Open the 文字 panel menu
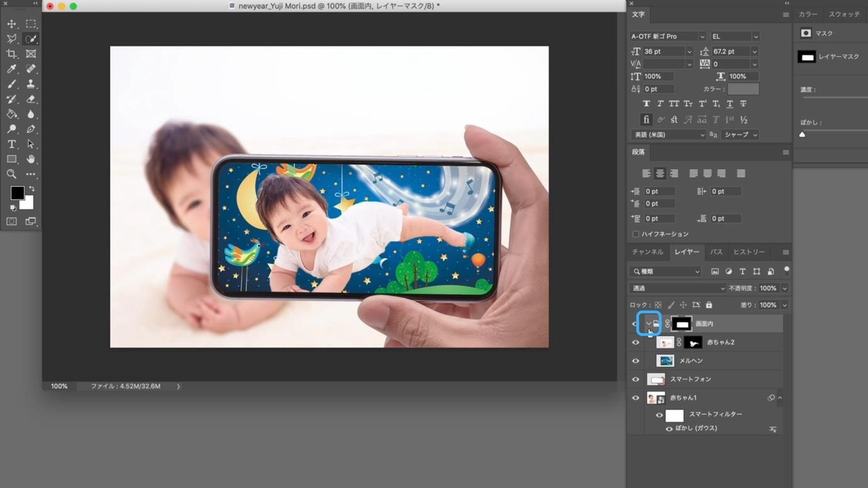The width and height of the screenshot is (868, 488). coord(786,14)
